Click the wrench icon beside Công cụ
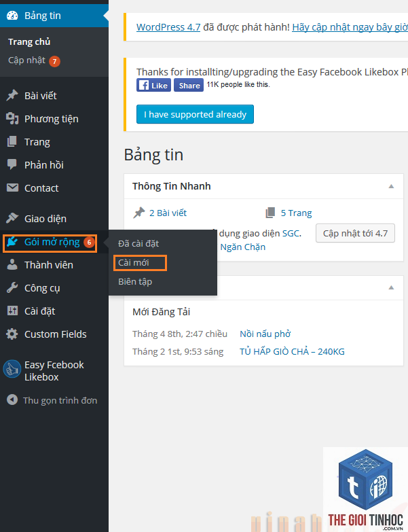The image size is (408, 532). pyautogui.click(x=12, y=287)
